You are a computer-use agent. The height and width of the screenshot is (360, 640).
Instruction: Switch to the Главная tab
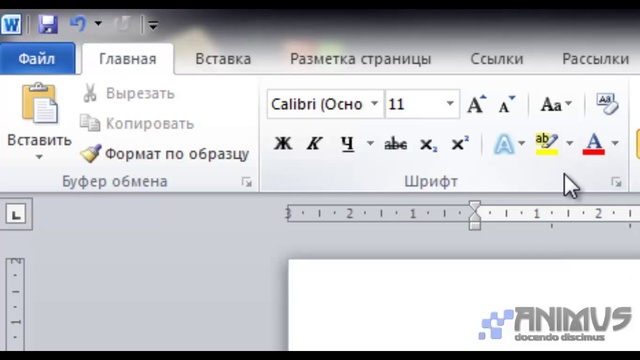(x=128, y=59)
